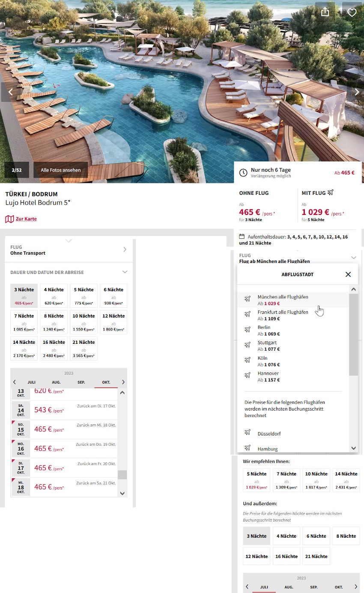Click the Alle Fotos ansehen button

(60, 170)
